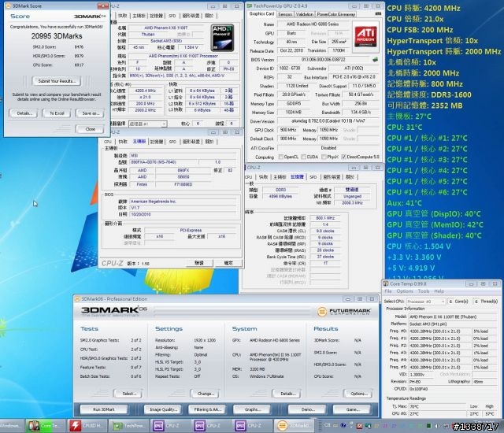Open the Tools menu in Core Temp

424,291
